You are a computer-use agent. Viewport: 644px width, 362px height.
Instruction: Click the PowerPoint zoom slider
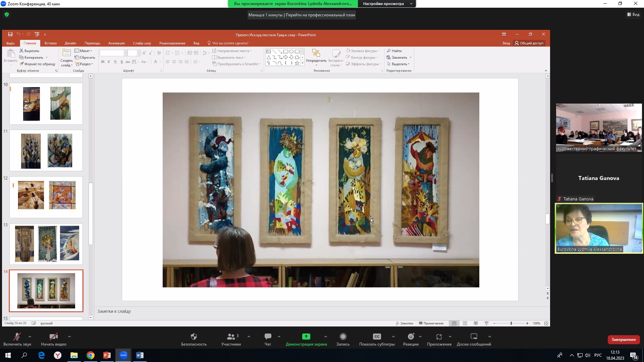pos(511,323)
